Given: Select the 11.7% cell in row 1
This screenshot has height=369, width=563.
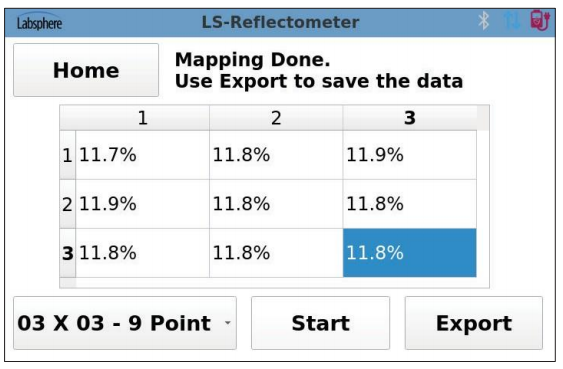Looking at the screenshot, I should 143,155.
